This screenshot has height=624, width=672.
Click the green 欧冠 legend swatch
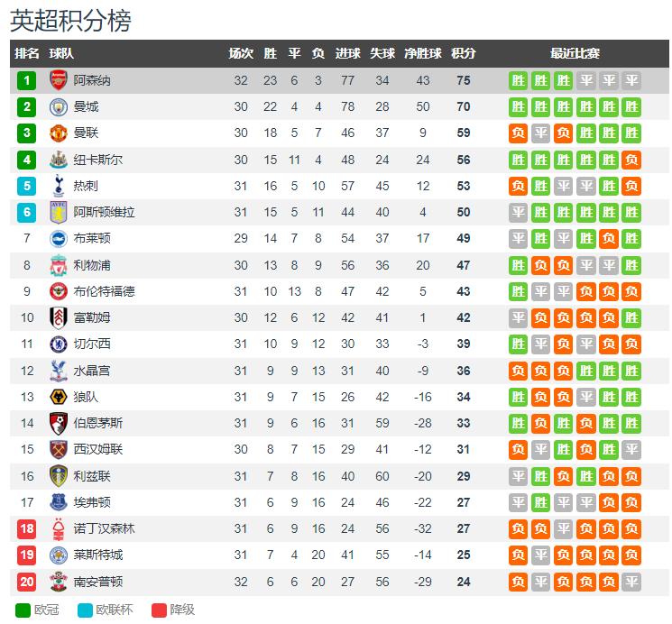pos(23,610)
